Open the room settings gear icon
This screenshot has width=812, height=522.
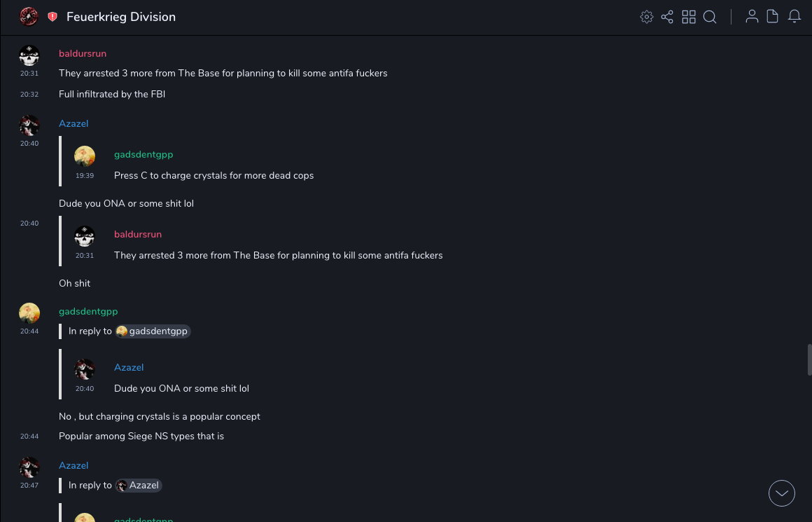tap(647, 17)
